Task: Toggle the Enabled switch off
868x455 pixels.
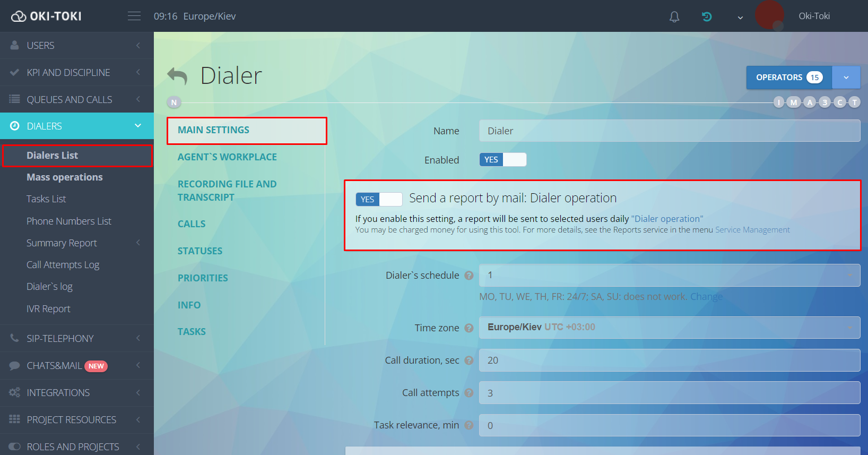Action: coord(502,160)
